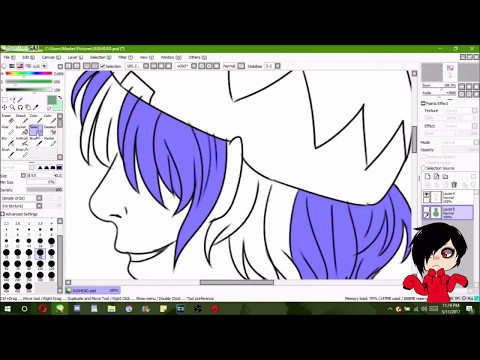Open Windows Start menu
This screenshot has width=480, height=360.
tap(7, 309)
